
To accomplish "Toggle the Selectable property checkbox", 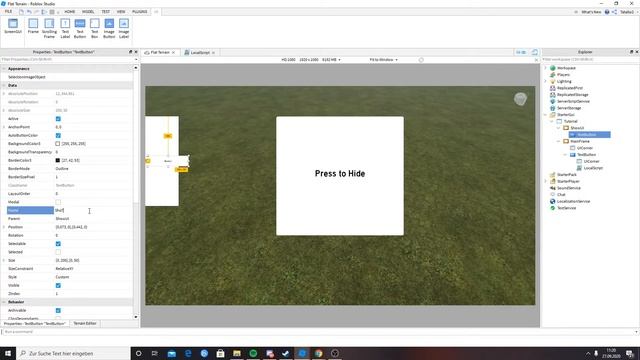I will [x=58, y=244].
